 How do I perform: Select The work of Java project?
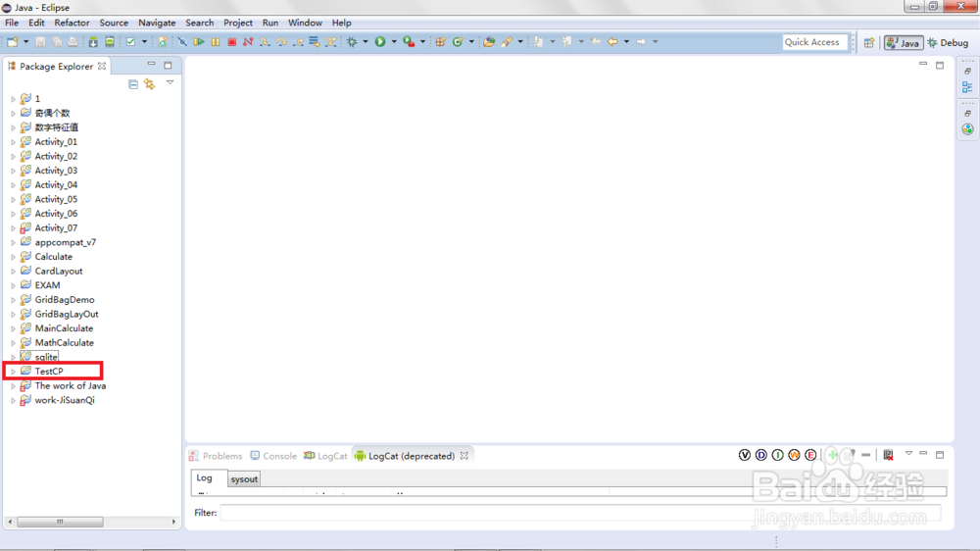point(70,386)
